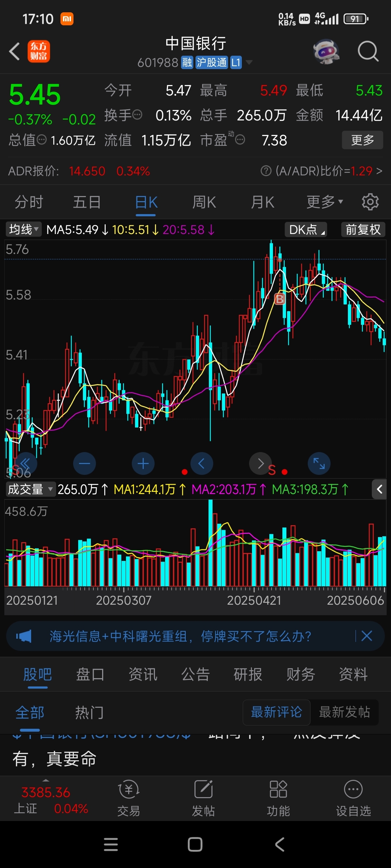The height and width of the screenshot is (868, 391).
Task: Open the 公告 tab
Action: pos(195,675)
